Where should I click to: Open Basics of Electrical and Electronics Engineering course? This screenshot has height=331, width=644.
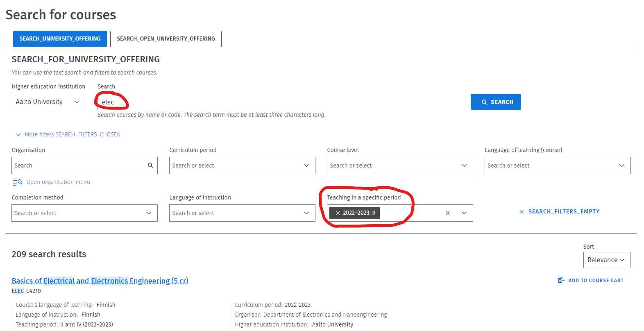click(100, 281)
